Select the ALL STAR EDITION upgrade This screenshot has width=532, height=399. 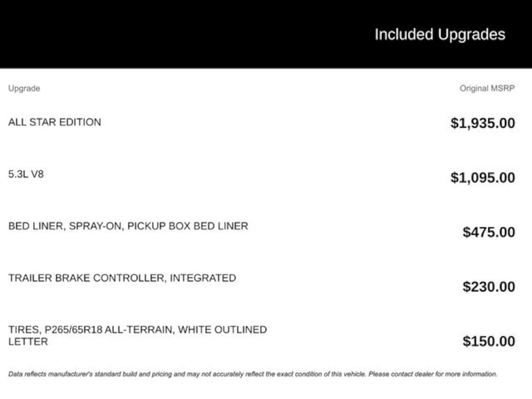pos(55,123)
